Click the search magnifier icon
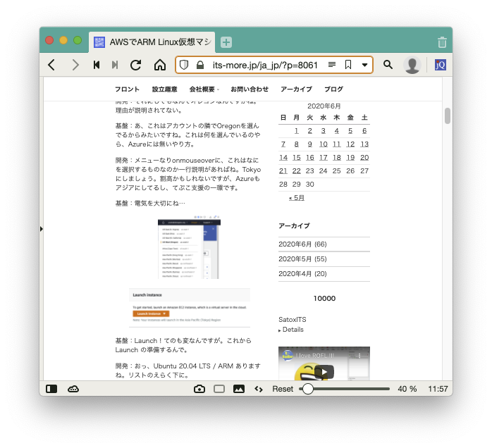The width and height of the screenshot is (492, 448). (388, 65)
